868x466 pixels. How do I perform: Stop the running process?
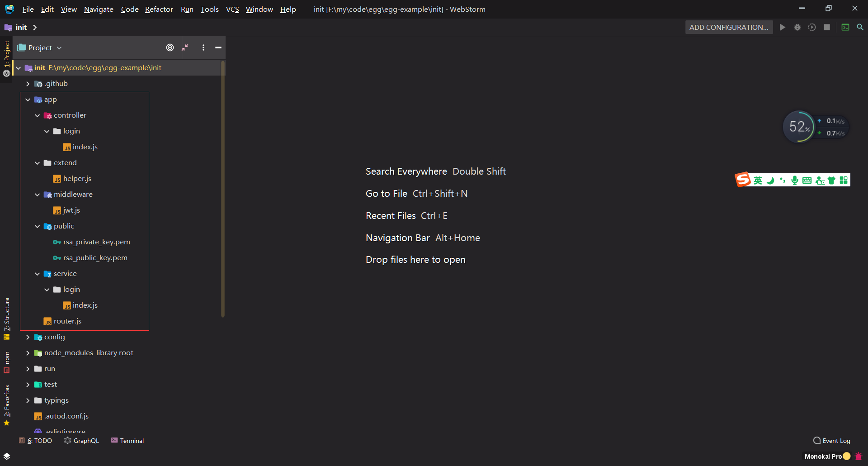click(827, 27)
